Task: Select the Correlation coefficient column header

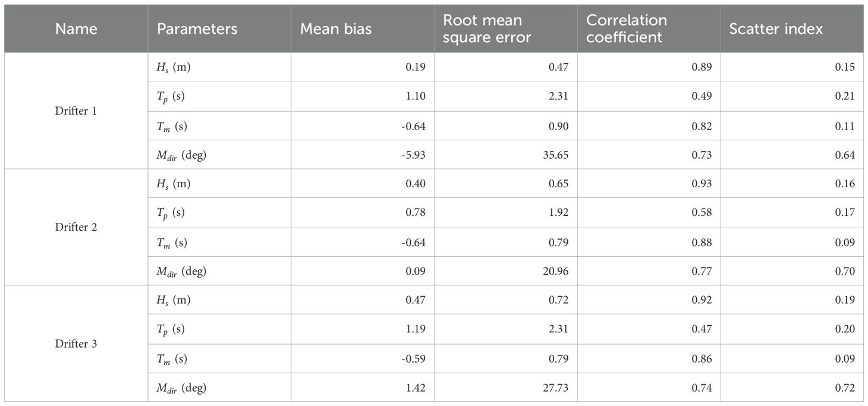Action: click(x=627, y=29)
